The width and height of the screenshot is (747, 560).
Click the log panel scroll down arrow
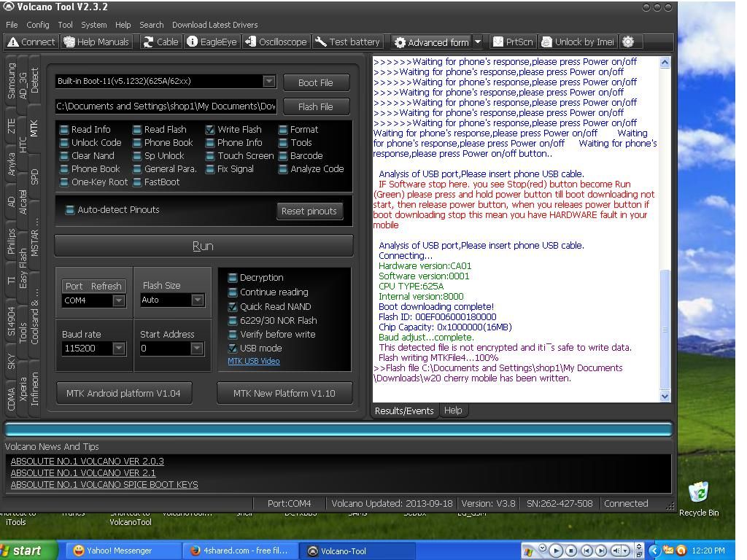pos(665,396)
